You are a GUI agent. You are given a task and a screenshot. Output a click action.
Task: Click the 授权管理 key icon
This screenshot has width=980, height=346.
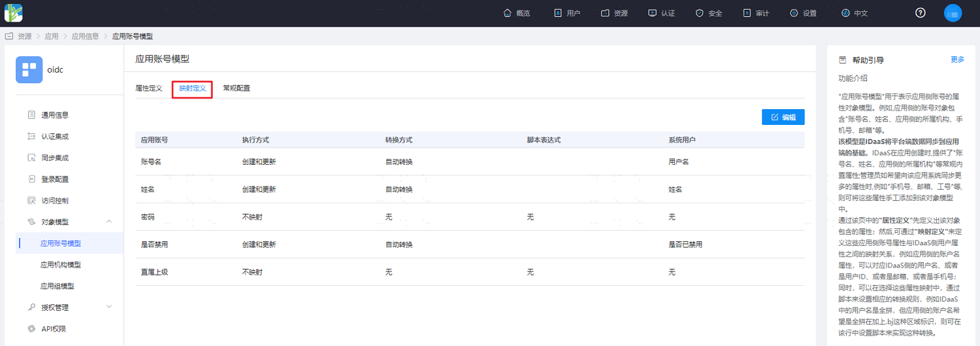tap(31, 307)
